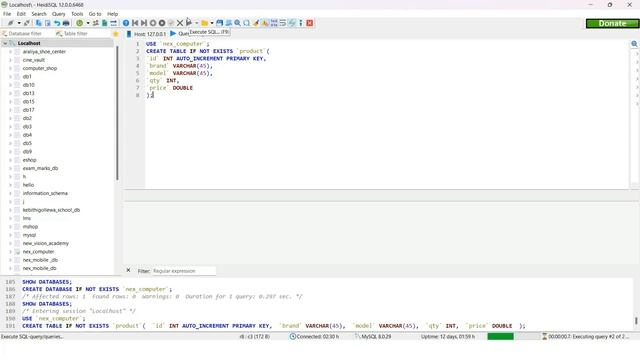Select the db10 database

29,85
